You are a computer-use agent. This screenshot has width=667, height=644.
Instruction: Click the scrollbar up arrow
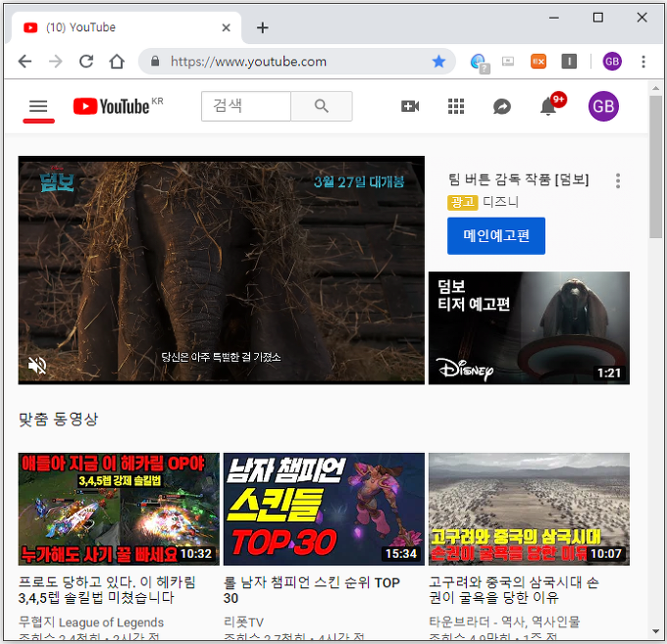(655, 88)
